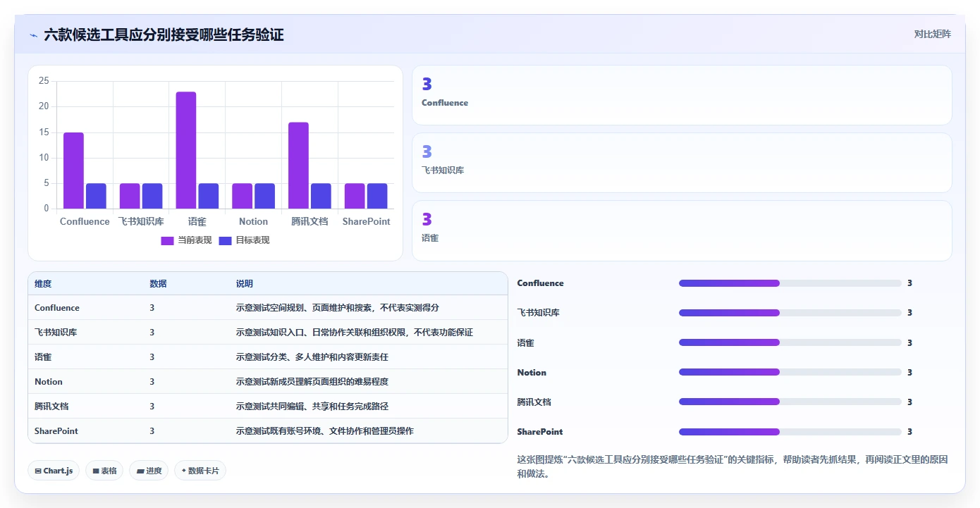Click the value 3 next to the SharePoint progress bar
This screenshot has height=508, width=980.
click(909, 432)
